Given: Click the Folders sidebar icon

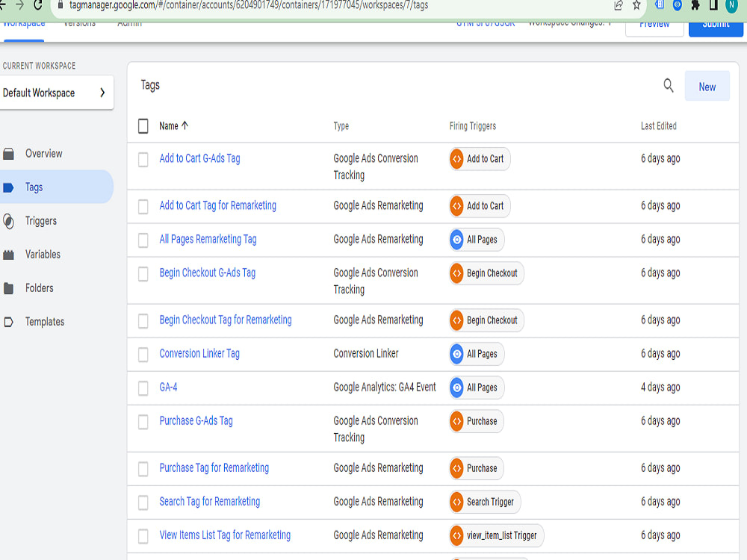Looking at the screenshot, I should tap(8, 288).
